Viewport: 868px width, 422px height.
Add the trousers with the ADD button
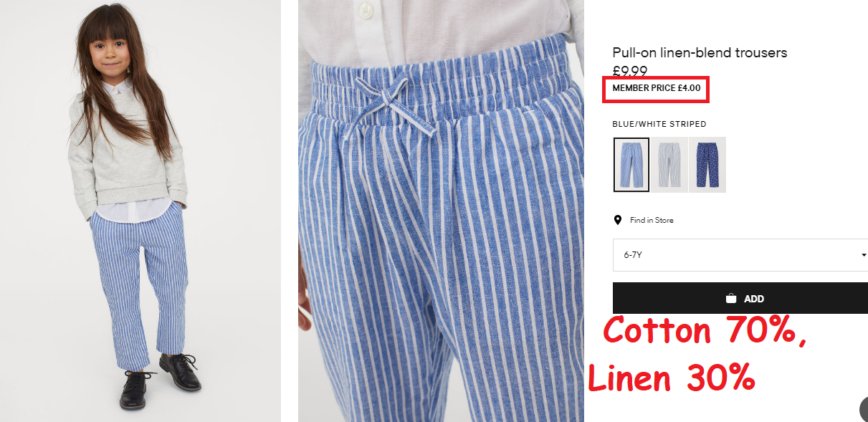pos(740,298)
